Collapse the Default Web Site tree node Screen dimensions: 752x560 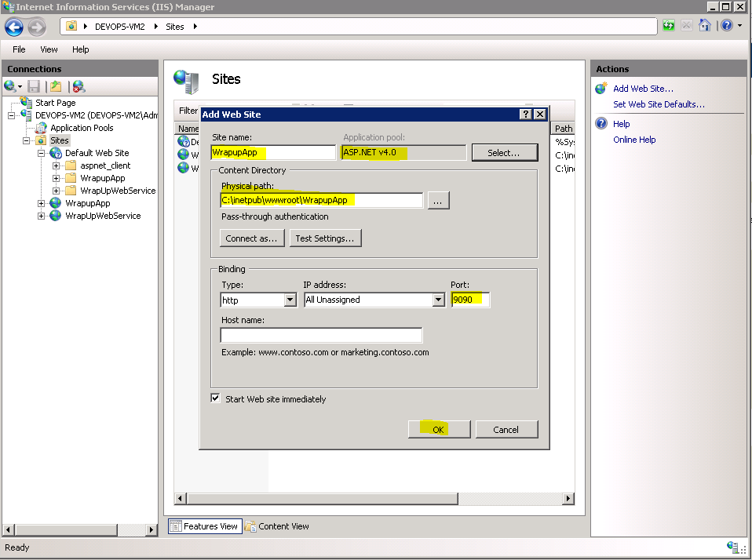click(42, 153)
